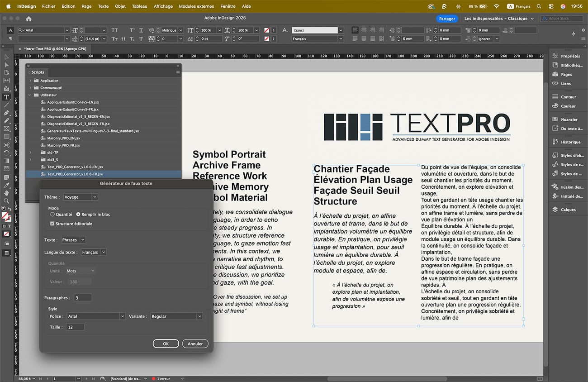Screen dimensions: 588x382
Task: Select the Hand tool
Action: [6, 193]
